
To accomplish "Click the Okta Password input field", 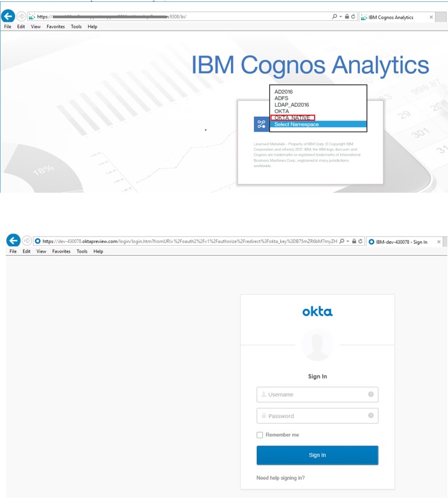I will [x=317, y=415].
